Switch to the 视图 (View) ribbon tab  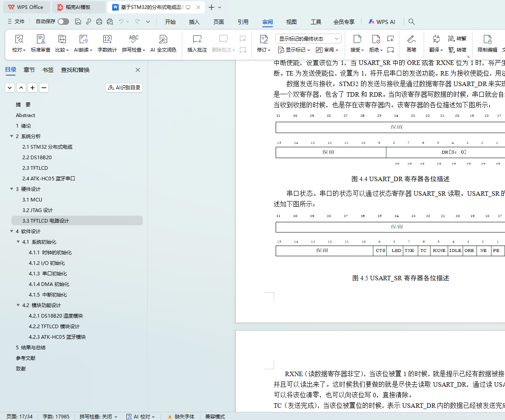pyautogui.click(x=291, y=22)
